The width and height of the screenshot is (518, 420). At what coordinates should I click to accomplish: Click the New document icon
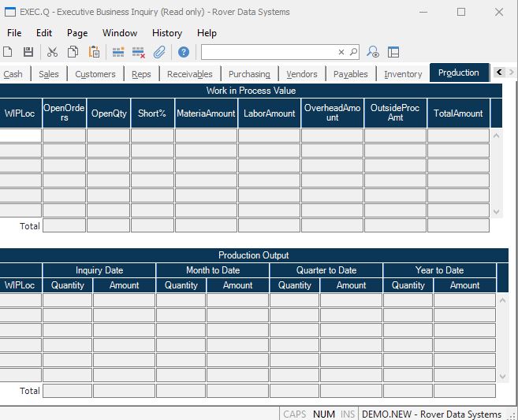tap(8, 52)
